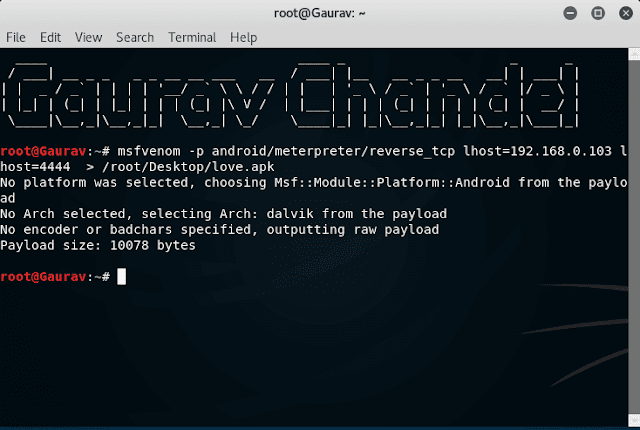
Task: Click 'android/meterpreter/reverse_tcp' payload text
Action: [333, 151]
